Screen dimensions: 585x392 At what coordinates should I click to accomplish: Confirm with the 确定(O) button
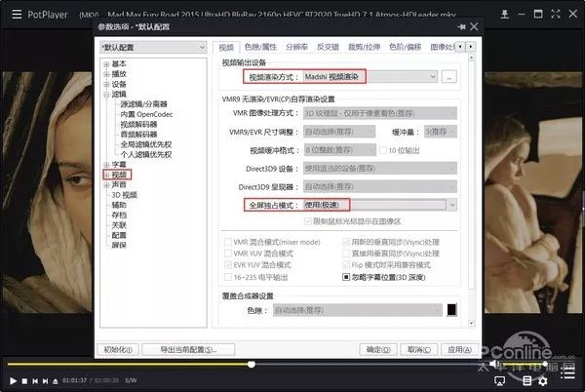[378, 349]
